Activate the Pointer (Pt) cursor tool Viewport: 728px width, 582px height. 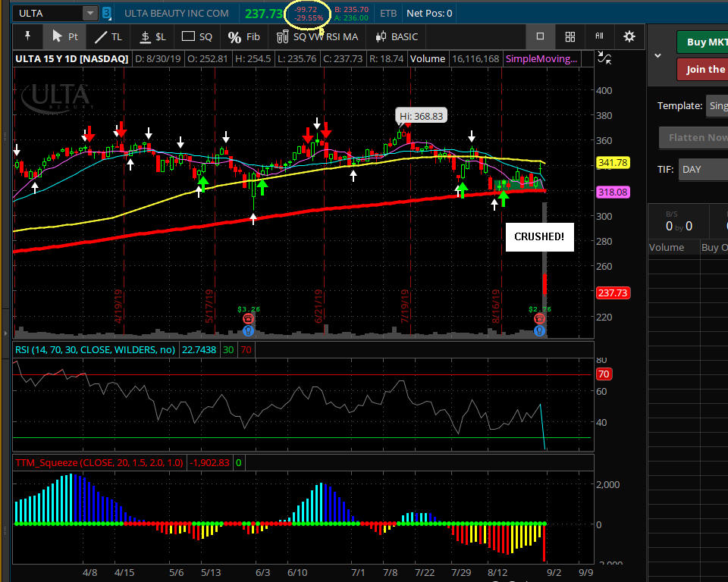[x=65, y=36]
